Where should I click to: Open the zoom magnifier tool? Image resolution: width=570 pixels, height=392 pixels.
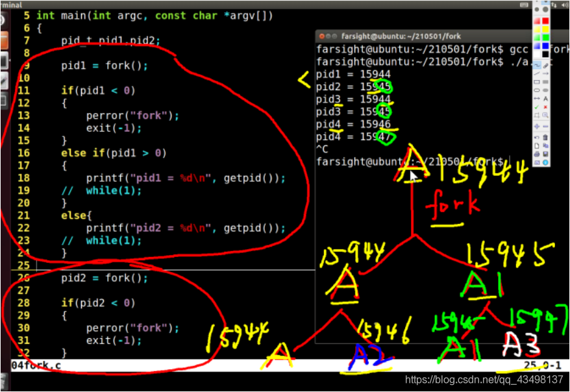[545, 115]
